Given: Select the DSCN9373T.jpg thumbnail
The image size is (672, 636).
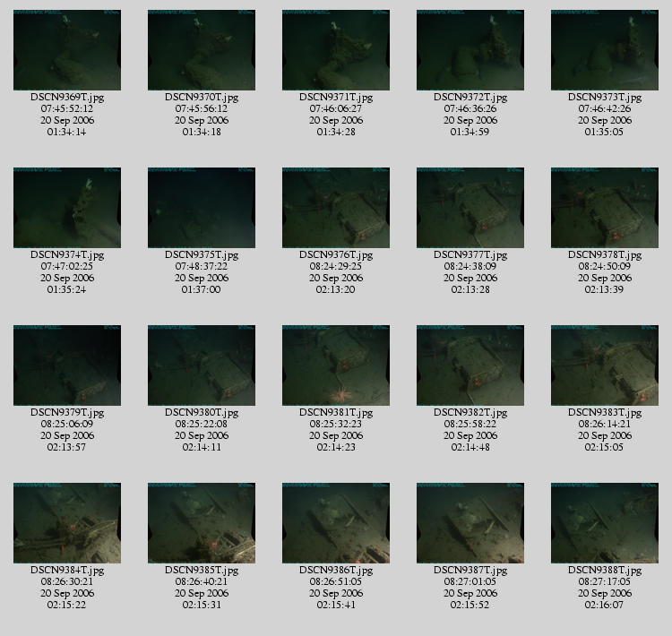Looking at the screenshot, I should 604,50.
